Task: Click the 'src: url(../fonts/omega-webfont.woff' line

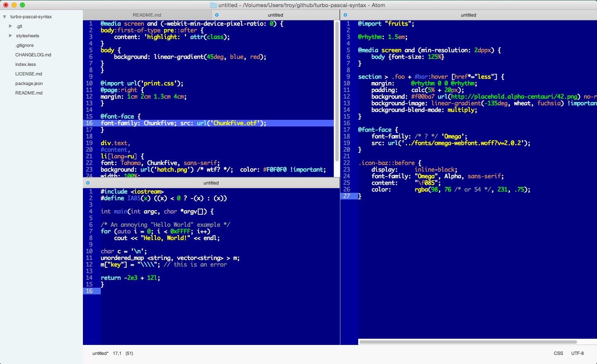Action: (451, 143)
